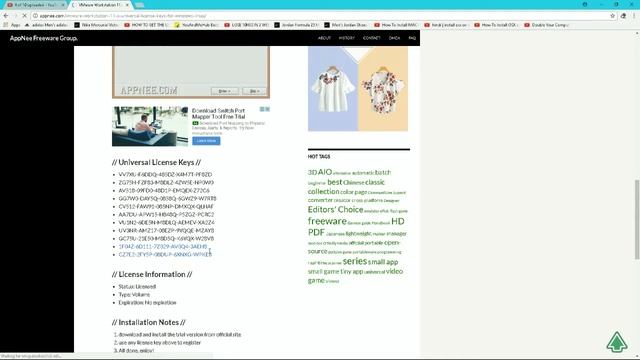
Task: Switch to the YouTube browser tab
Action: pyautogui.click(x=35, y=5)
